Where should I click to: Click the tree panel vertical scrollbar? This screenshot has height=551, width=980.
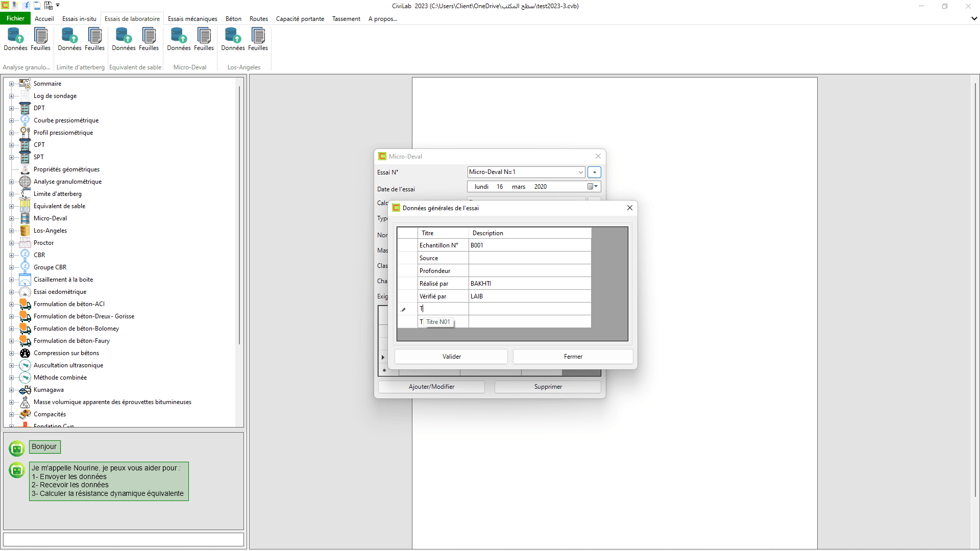click(239, 214)
